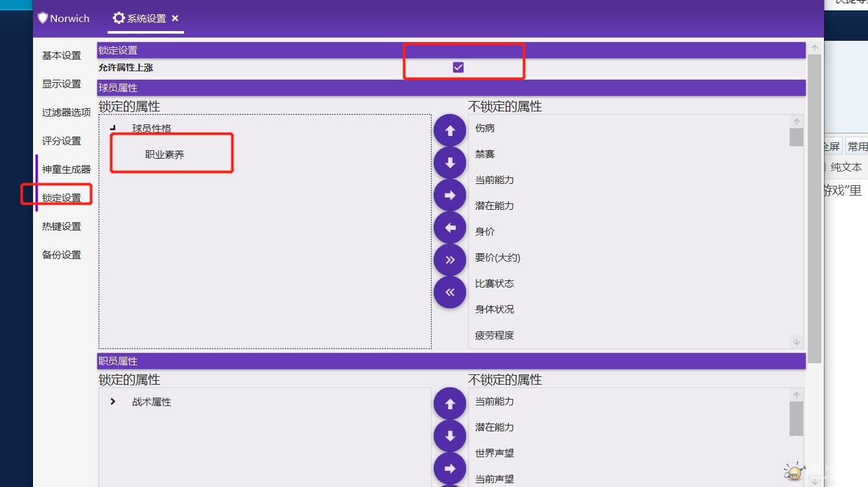Select 职业素养 in locked attributes
This screenshot has width=868, height=487.
[x=165, y=154]
